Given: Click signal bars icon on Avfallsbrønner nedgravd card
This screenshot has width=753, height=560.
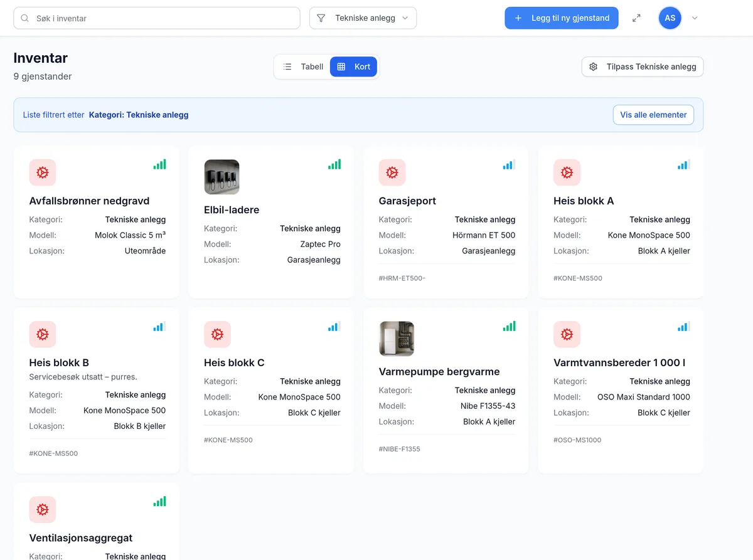Looking at the screenshot, I should click(159, 164).
